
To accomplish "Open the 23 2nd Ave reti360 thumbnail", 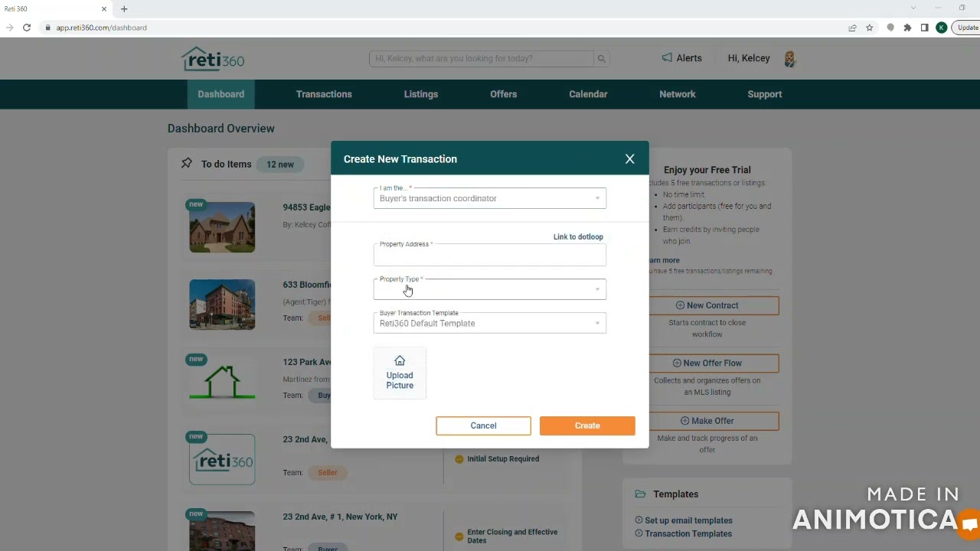I will coord(222,459).
